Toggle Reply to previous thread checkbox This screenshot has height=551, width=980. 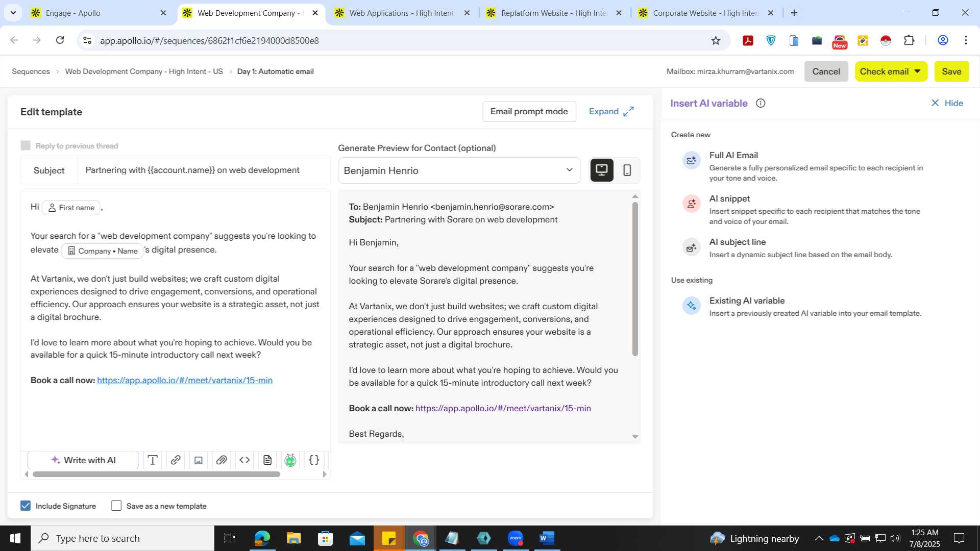click(x=26, y=146)
